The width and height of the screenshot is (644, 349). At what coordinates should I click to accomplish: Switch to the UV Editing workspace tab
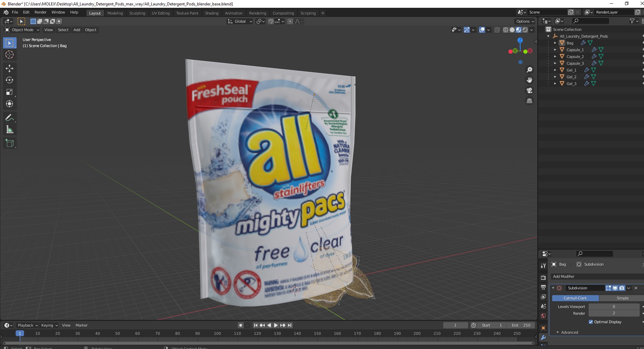pos(161,13)
